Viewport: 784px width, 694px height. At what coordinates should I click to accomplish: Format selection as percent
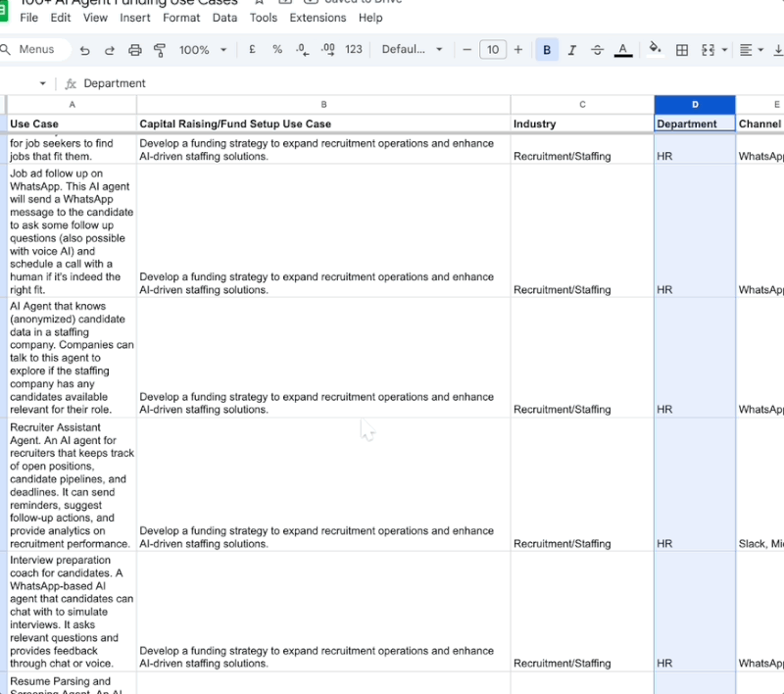(x=277, y=50)
